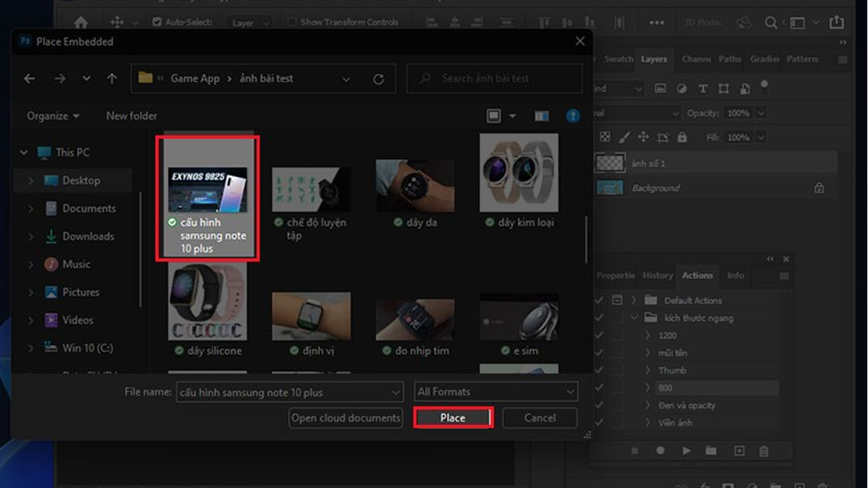The height and width of the screenshot is (488, 868).
Task: Click the Up one level arrow
Action: (111, 79)
